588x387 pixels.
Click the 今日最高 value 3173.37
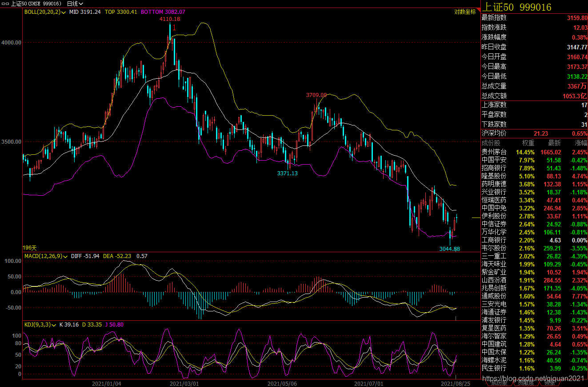(577, 67)
